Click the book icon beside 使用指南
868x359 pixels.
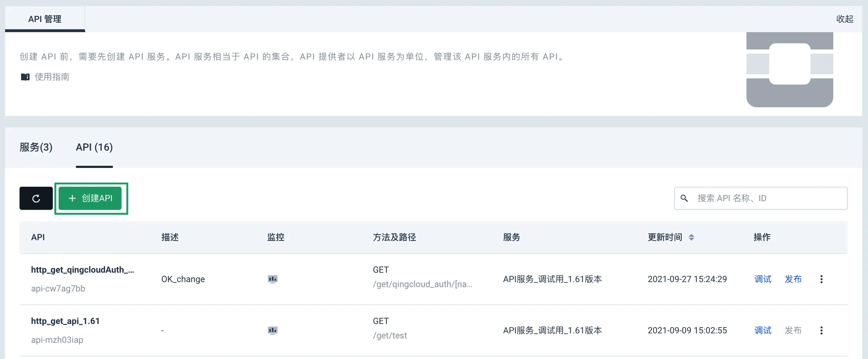tap(25, 77)
